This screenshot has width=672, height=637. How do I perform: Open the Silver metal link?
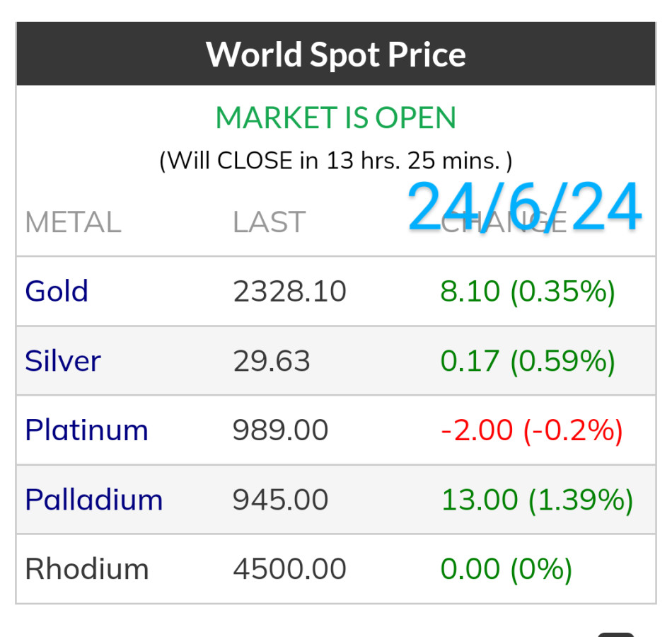(x=63, y=361)
